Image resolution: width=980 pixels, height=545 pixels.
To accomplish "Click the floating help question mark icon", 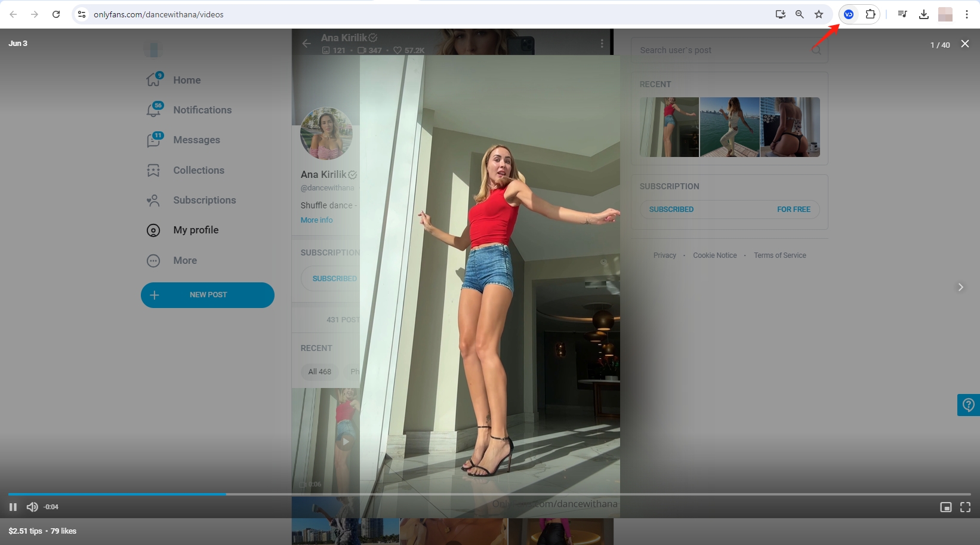I will click(967, 405).
